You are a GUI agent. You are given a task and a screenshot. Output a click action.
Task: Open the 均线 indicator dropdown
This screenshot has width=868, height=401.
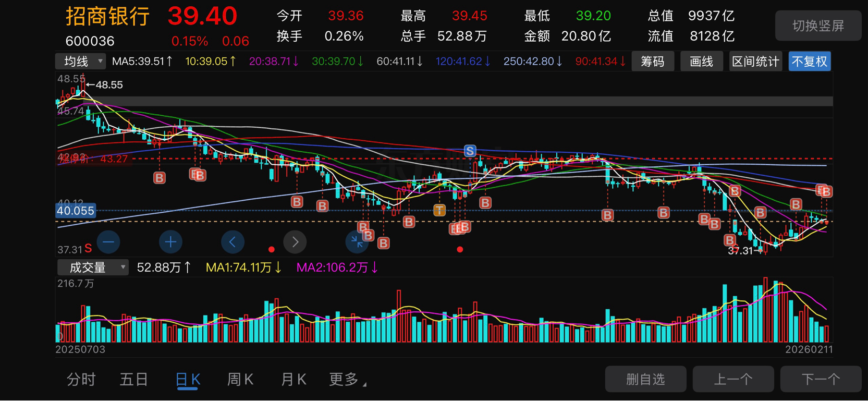(x=81, y=62)
